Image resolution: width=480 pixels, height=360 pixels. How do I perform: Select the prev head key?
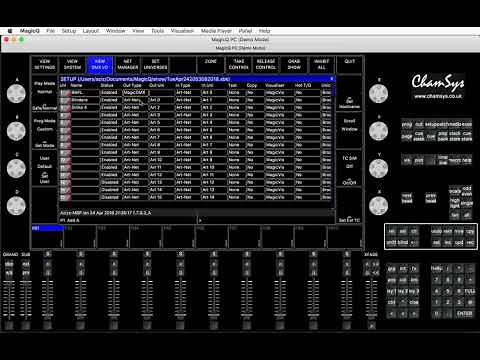[x=431, y=198]
